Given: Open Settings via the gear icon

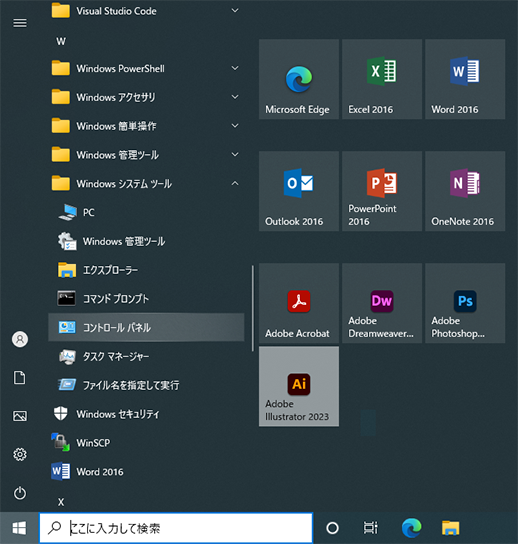Looking at the screenshot, I should point(20,454).
